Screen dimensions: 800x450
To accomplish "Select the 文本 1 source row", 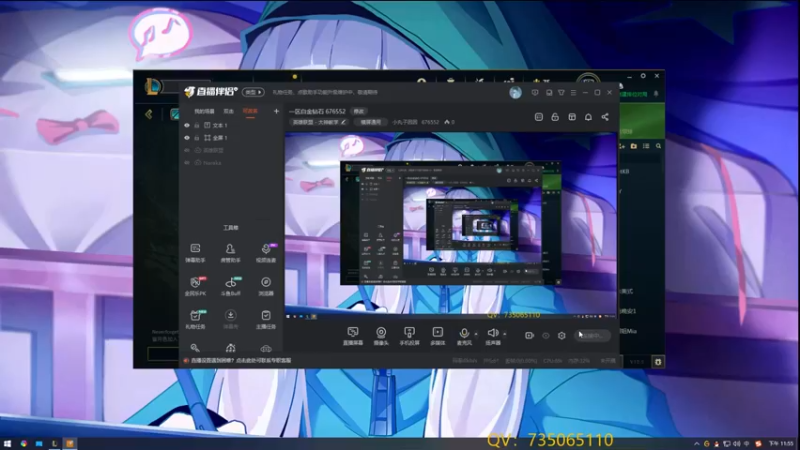I will 232,125.
